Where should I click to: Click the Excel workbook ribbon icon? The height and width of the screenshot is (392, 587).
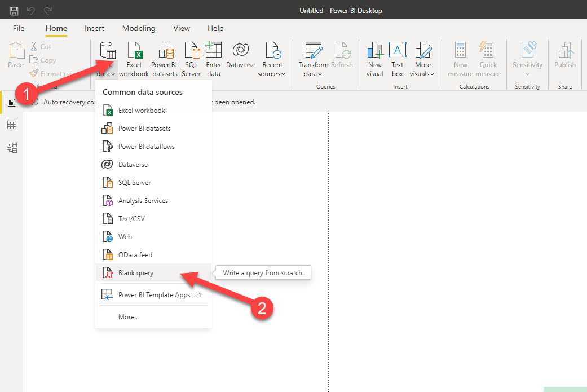click(134, 50)
